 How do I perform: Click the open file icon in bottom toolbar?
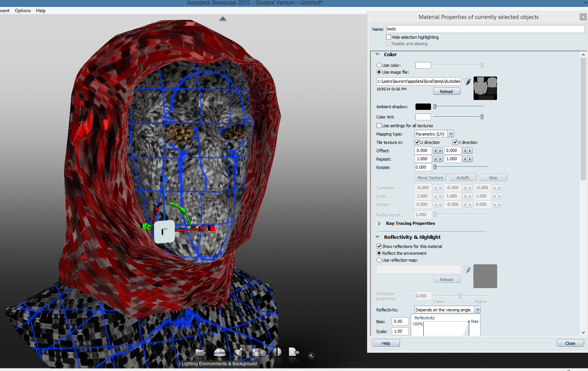200,353
